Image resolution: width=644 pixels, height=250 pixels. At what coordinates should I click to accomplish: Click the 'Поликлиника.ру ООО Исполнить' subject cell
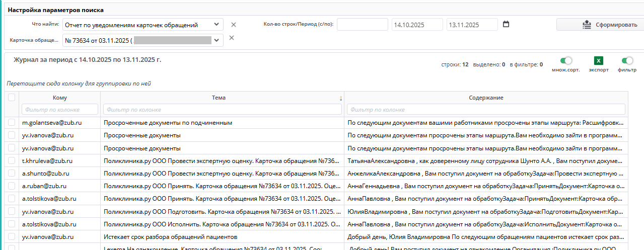[223, 224]
